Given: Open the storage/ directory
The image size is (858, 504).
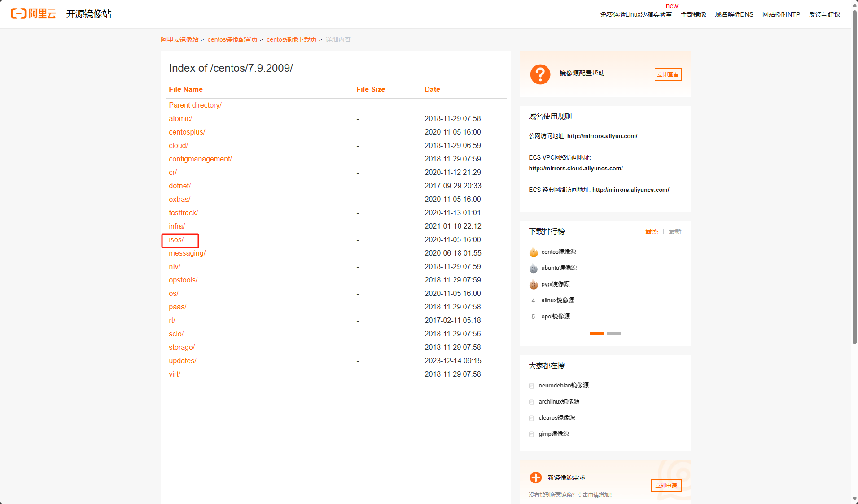Looking at the screenshot, I should point(182,347).
